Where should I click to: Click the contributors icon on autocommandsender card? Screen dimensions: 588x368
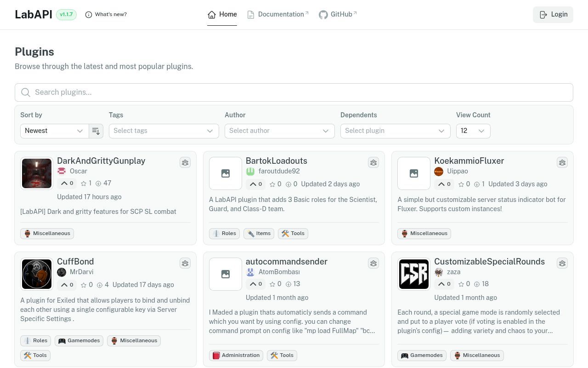(373, 263)
